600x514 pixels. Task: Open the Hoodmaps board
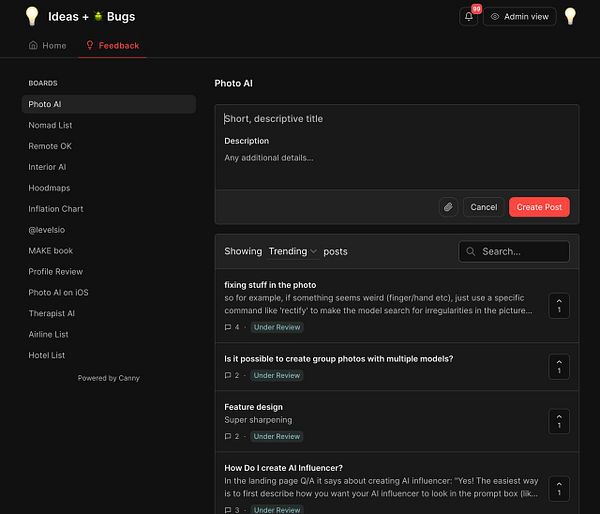pos(49,188)
